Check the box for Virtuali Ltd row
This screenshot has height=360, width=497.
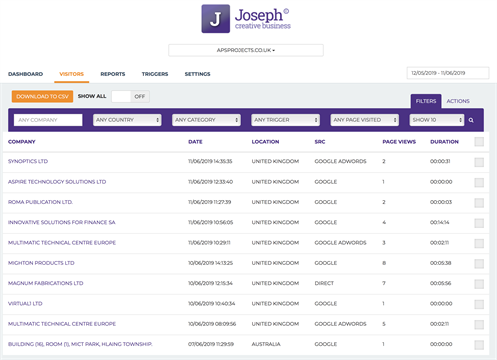click(479, 304)
